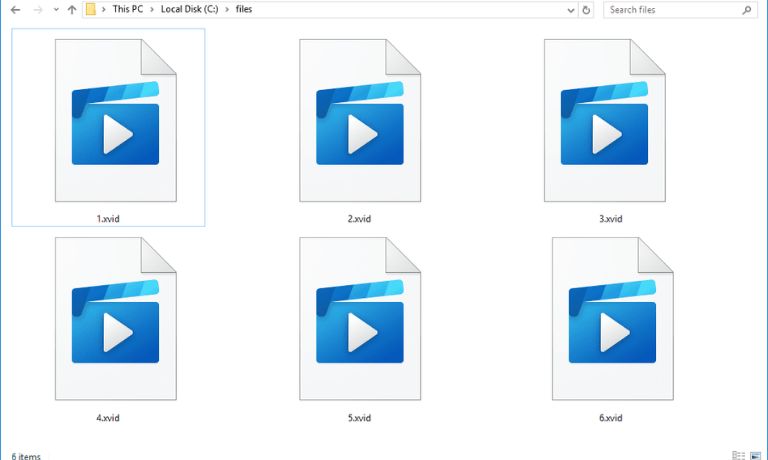Select the 5.xvid video file icon

coord(360,319)
